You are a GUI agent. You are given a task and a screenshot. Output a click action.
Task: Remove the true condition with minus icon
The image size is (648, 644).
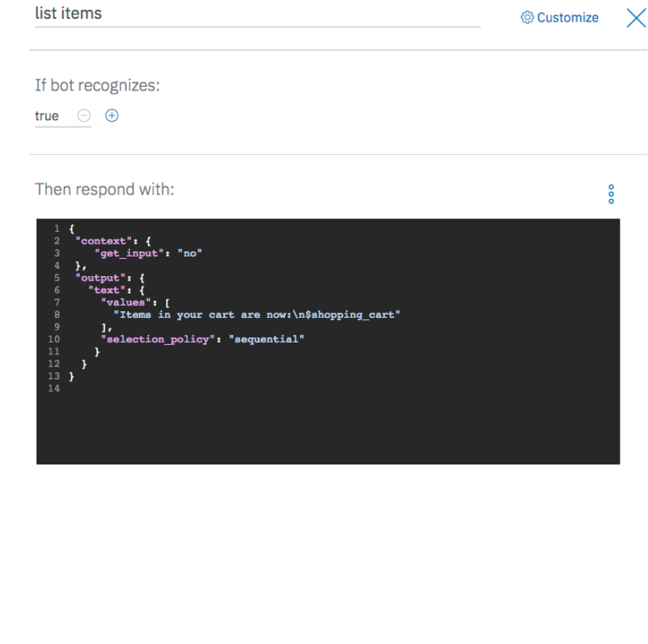coord(84,115)
